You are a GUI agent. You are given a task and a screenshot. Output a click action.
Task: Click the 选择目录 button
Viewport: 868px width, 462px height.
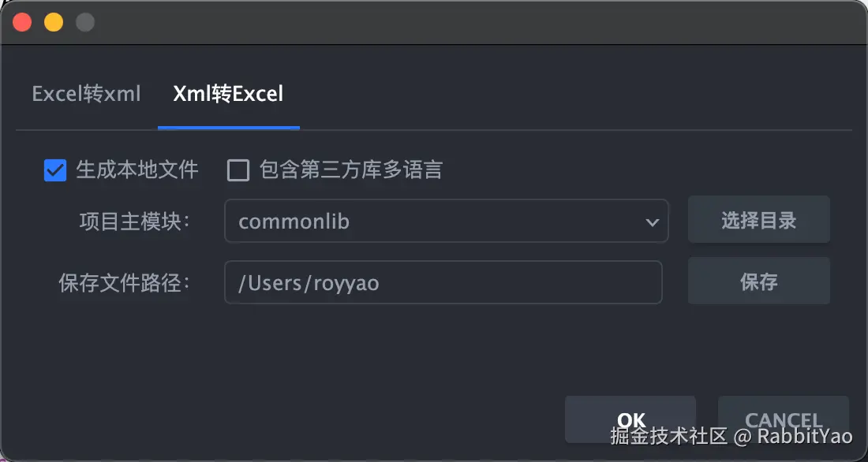tap(758, 220)
